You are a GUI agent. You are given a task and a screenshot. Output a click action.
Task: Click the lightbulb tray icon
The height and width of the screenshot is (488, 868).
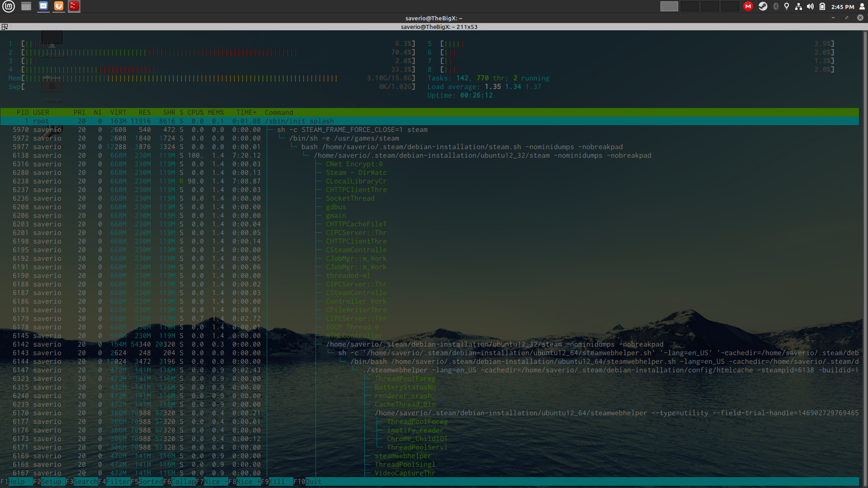tap(787, 6)
